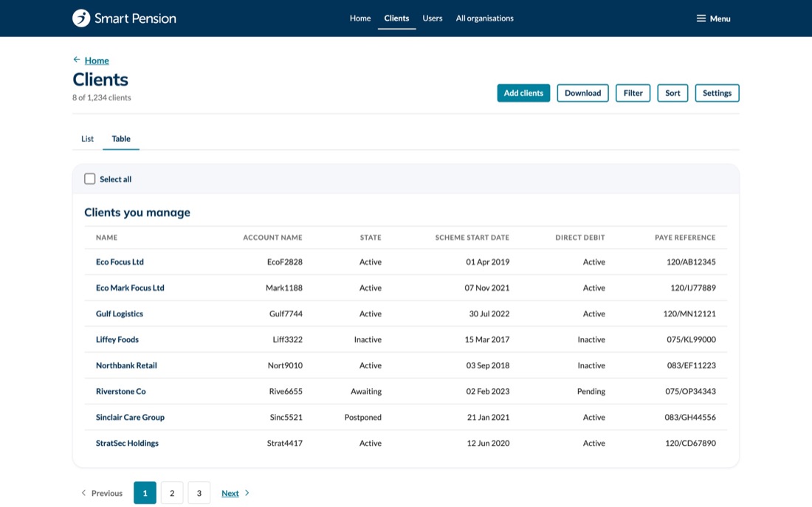The image size is (812, 507).
Task: Click start date 30 Jul 2022
Action: [x=489, y=314]
